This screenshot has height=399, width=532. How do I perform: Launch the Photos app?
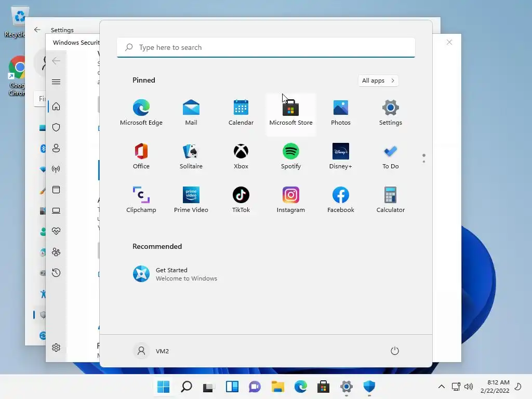click(x=341, y=113)
